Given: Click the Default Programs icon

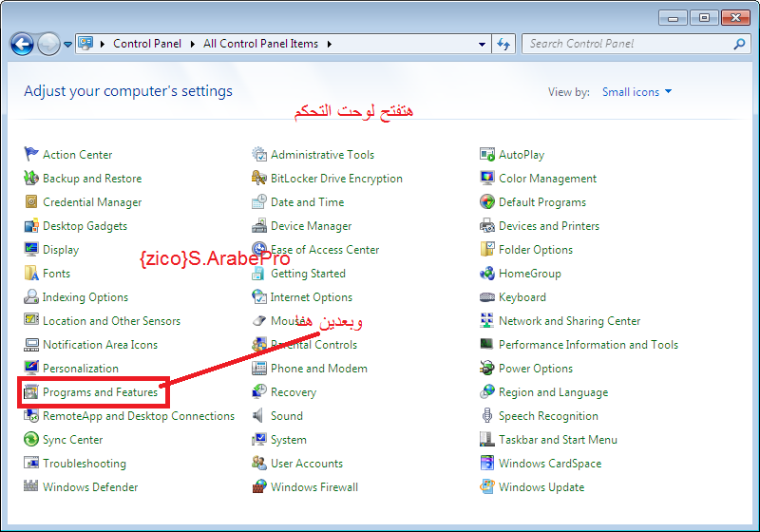Looking at the screenshot, I should tap(487, 201).
